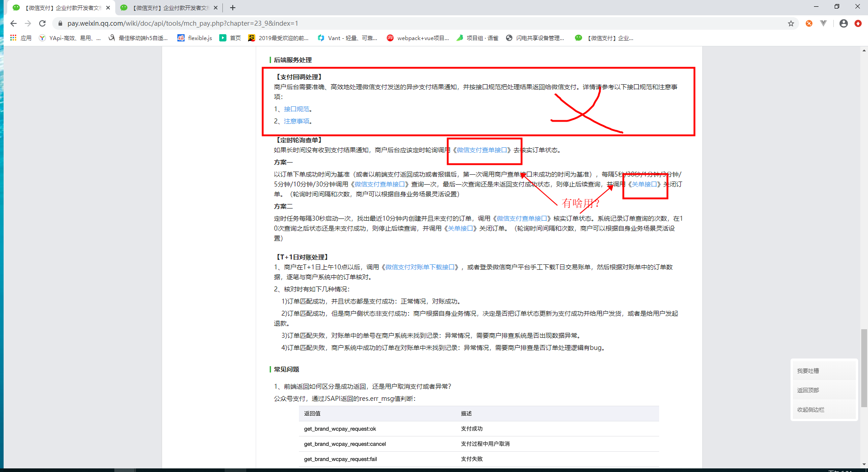The width and height of the screenshot is (868, 472).
Task: Open the 最佳移动端h5自适 bookmark
Action: [x=138, y=38]
